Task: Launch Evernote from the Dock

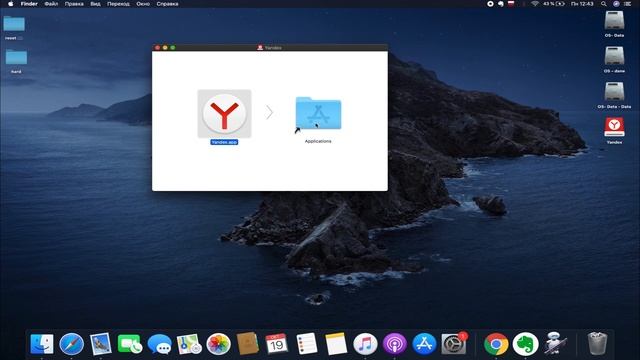Action: tap(526, 344)
